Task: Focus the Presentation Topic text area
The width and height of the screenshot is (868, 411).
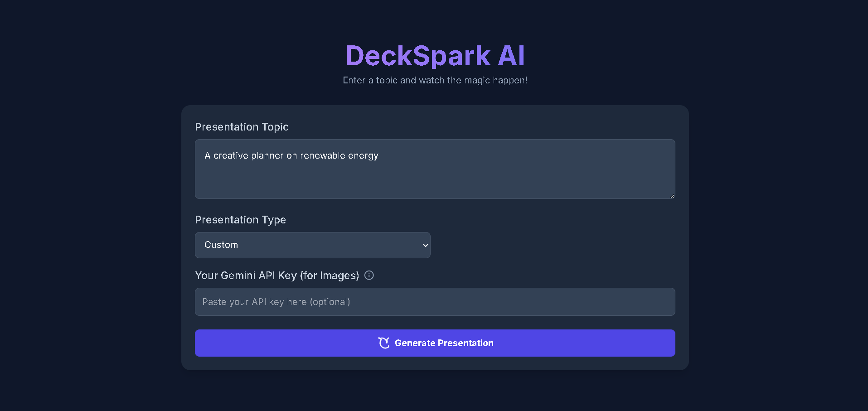Action: tap(435, 169)
